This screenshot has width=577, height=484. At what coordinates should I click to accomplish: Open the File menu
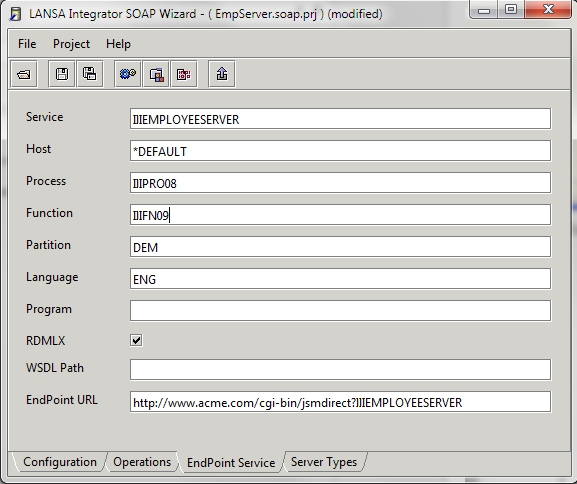[27, 44]
